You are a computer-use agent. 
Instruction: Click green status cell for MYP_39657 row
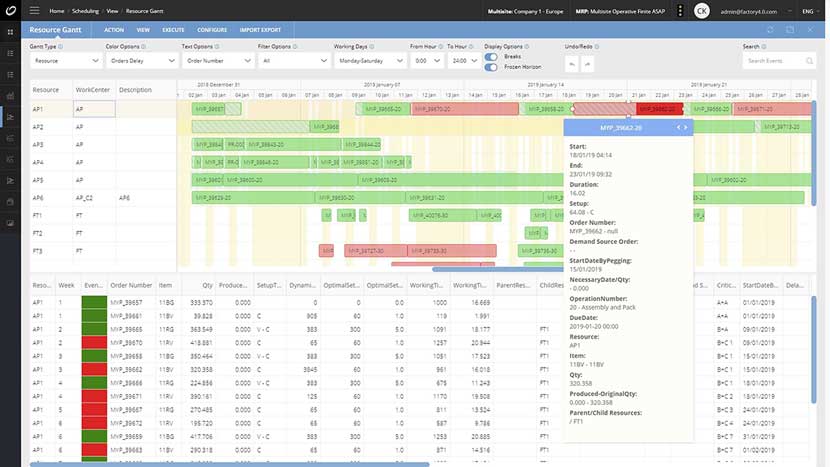pyautogui.click(x=94, y=303)
